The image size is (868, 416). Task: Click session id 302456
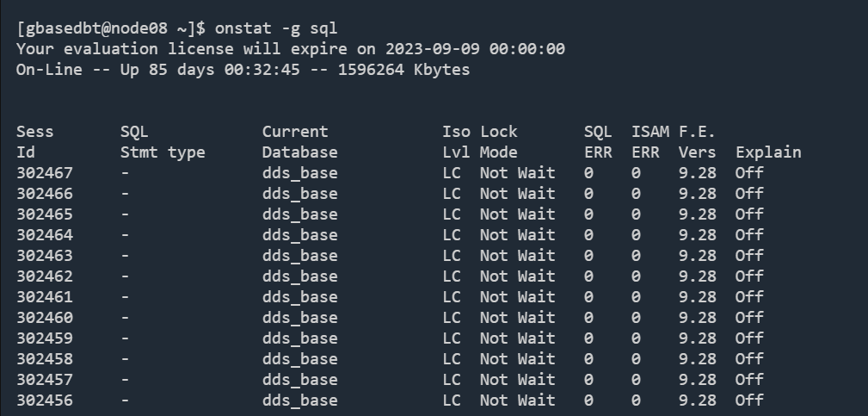45,400
